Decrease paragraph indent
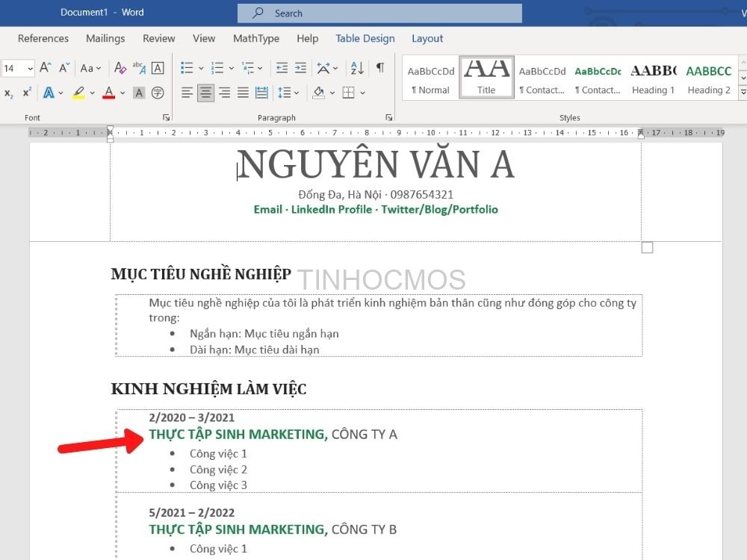This screenshot has height=560, width=747. pos(282,68)
